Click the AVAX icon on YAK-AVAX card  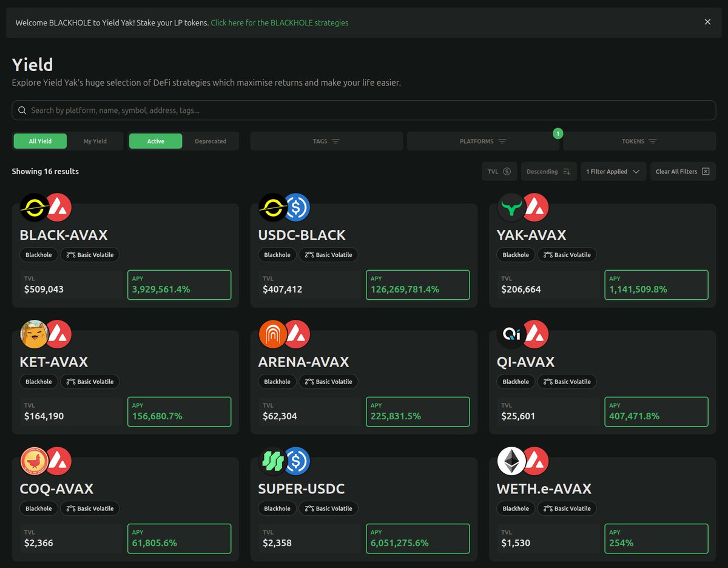pos(536,208)
